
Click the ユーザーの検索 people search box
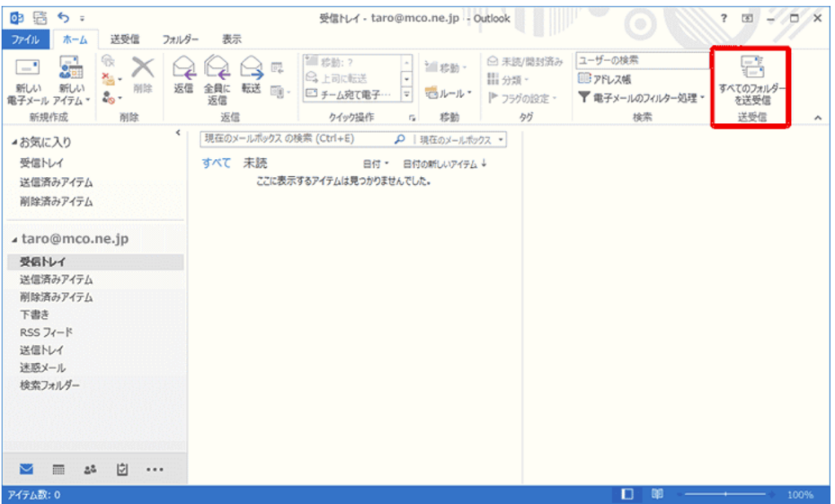coord(643,60)
